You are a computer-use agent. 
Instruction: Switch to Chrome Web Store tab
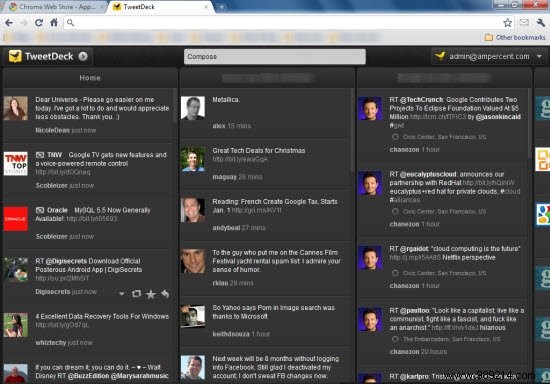[x=53, y=7]
